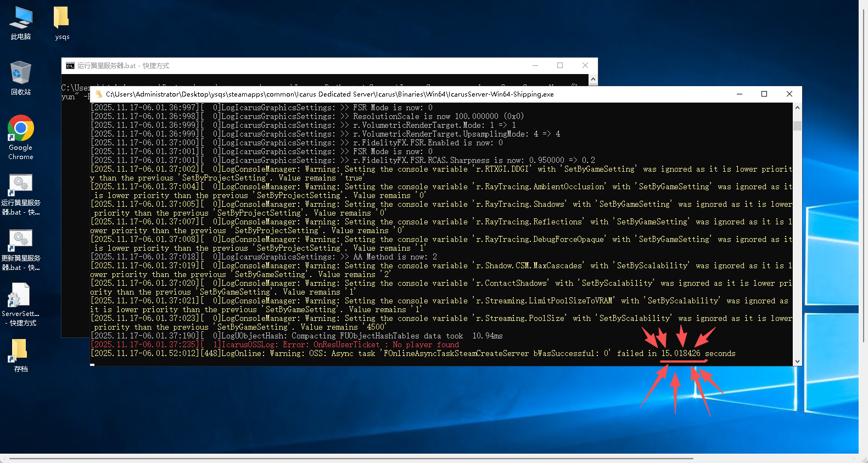Image resolution: width=868 pixels, height=463 pixels.
Task: Close the IcarusServer-Win64-Shipping.exe console window
Action: click(789, 94)
